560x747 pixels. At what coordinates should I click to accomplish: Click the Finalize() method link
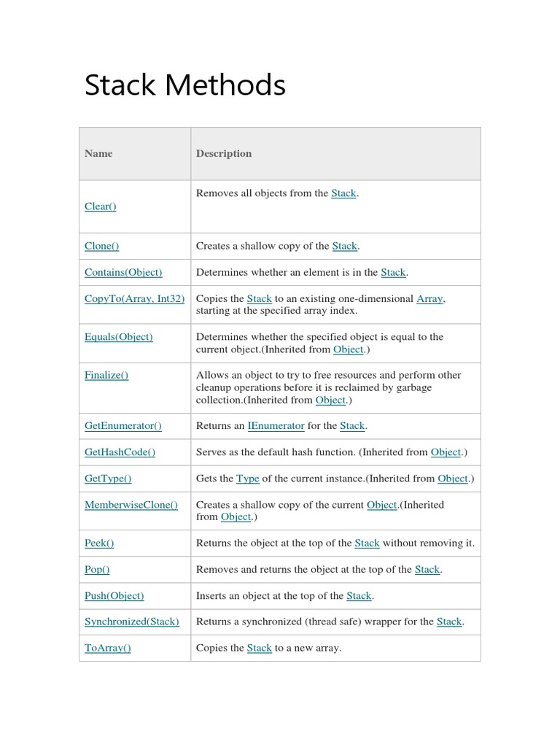click(x=106, y=375)
